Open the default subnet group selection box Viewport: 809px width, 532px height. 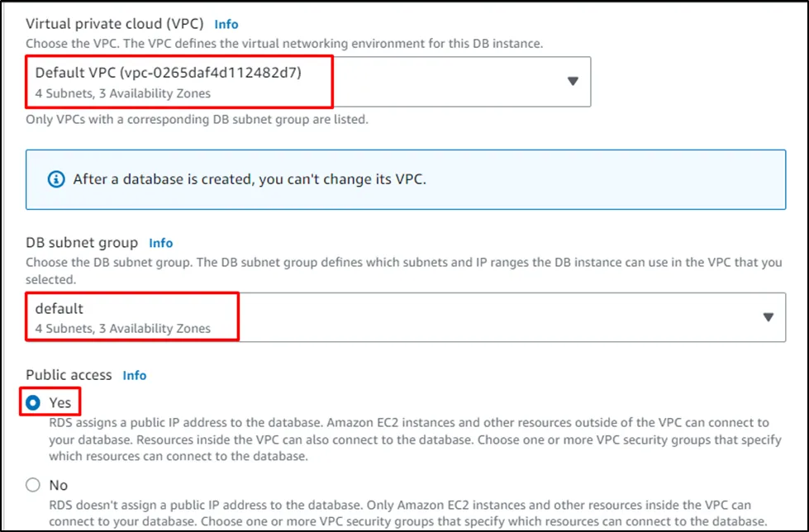tap(405, 317)
